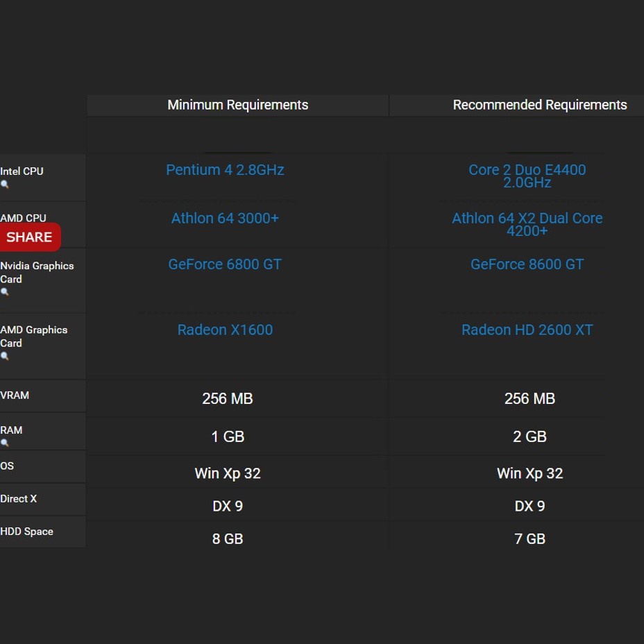Click the minimum VRAM value 256 MB

(x=228, y=398)
